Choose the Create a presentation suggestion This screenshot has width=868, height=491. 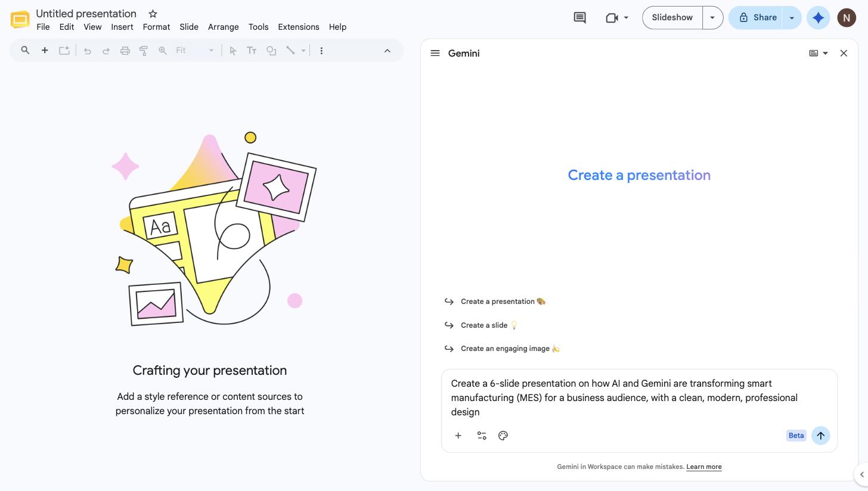495,302
